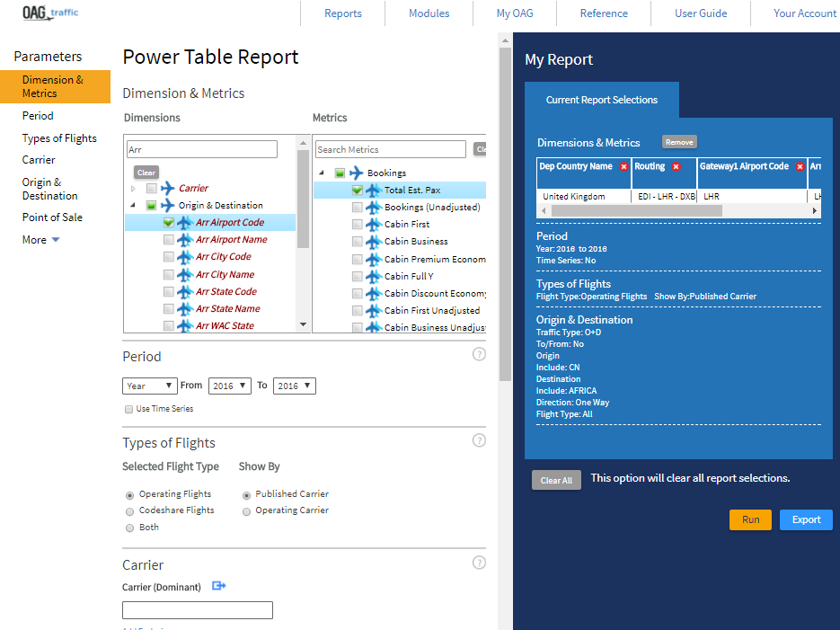Image resolution: width=840 pixels, height=630 pixels.
Task: Open the Reference menu
Action: pyautogui.click(x=604, y=13)
